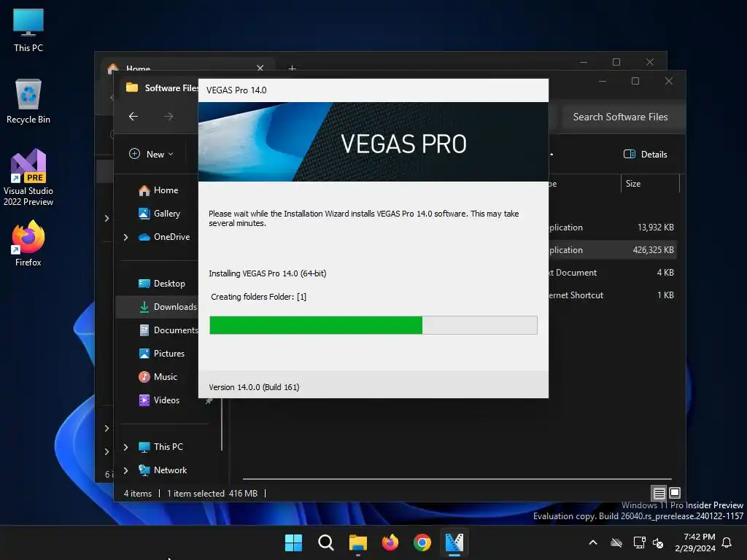Show hidden system tray icons

tap(593, 542)
